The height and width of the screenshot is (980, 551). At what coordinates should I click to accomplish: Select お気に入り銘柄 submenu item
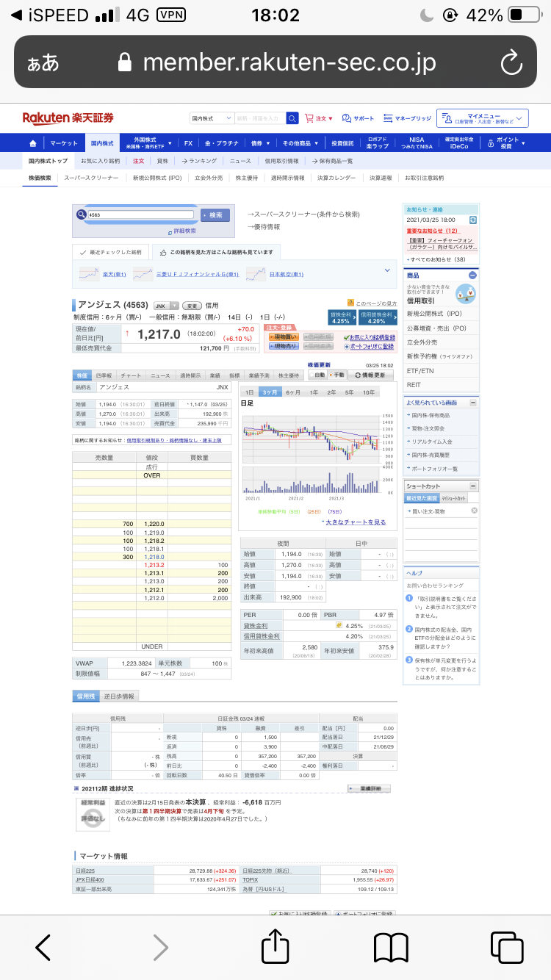pos(101,161)
